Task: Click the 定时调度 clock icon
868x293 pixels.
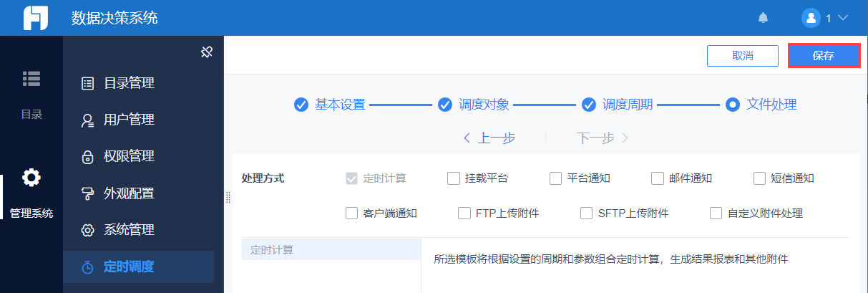Action: 88,267
